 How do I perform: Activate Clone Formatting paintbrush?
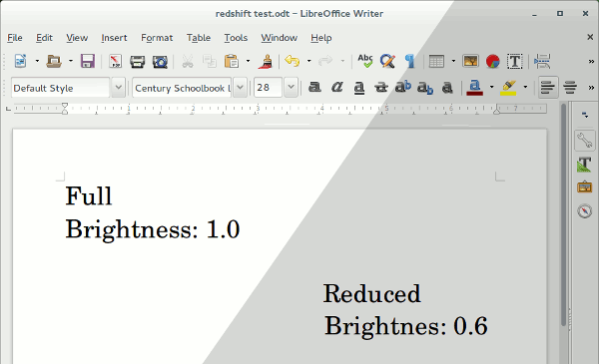point(266,61)
